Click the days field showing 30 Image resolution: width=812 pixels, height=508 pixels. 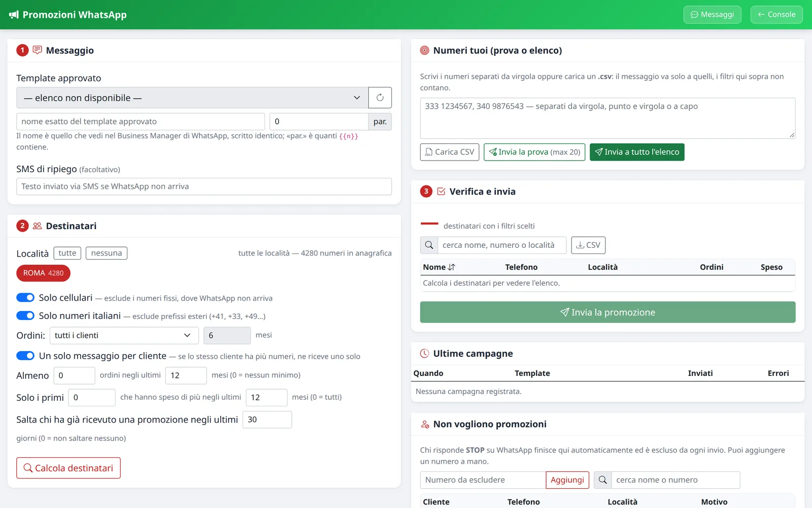click(x=267, y=420)
